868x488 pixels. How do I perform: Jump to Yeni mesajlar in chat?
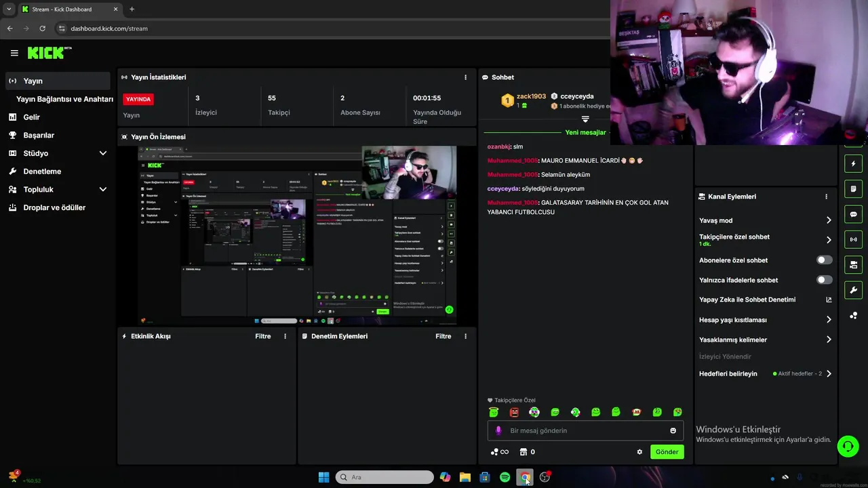pyautogui.click(x=585, y=133)
